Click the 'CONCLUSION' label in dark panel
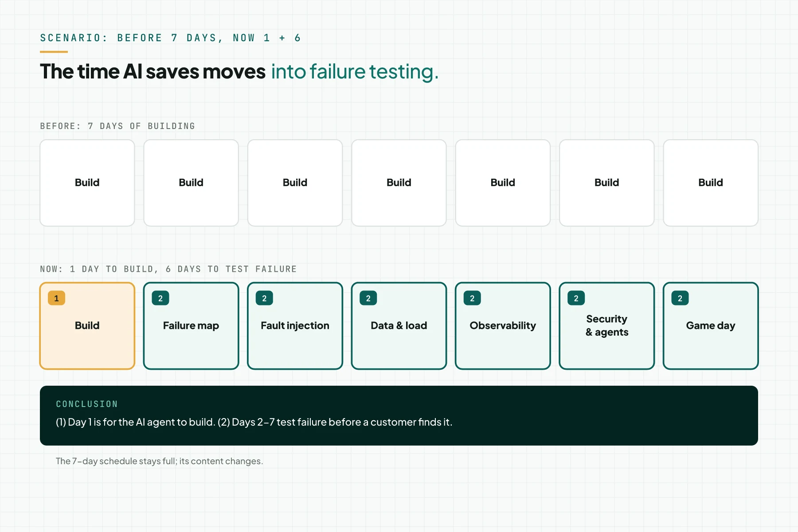This screenshot has height=532, width=798. click(x=87, y=404)
